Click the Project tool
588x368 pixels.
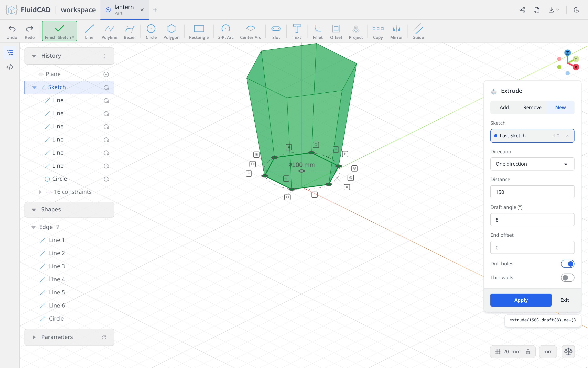[356, 31]
